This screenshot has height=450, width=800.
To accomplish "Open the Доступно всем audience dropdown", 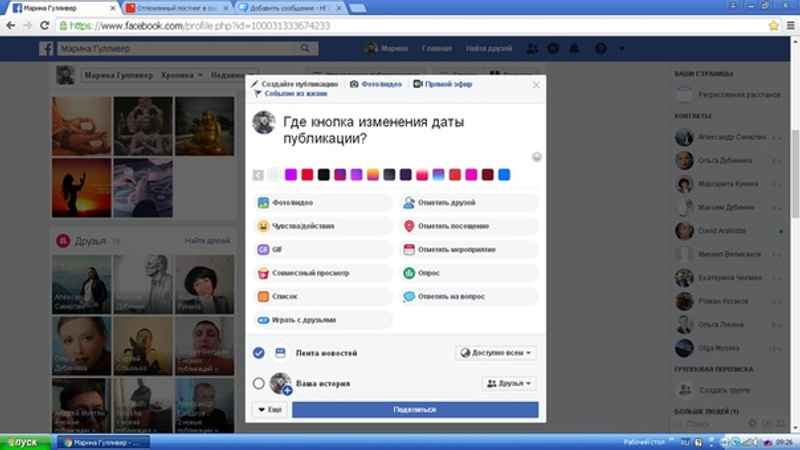I will tap(497, 353).
